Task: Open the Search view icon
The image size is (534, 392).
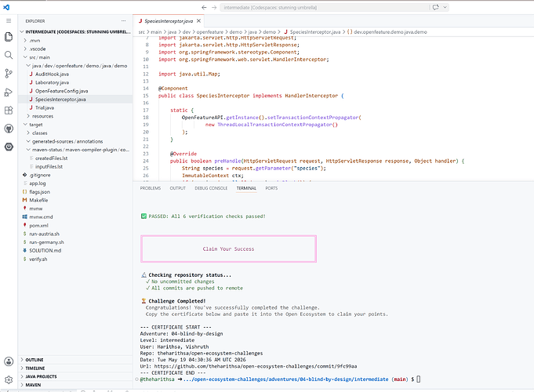Action: coord(9,55)
